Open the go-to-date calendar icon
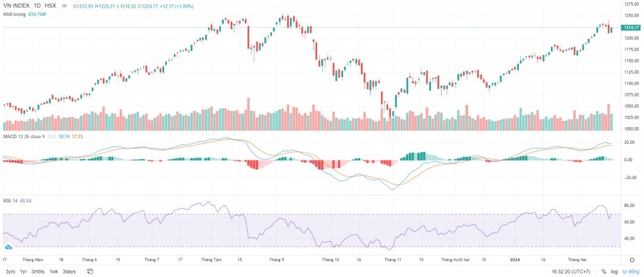 [x=90, y=271]
